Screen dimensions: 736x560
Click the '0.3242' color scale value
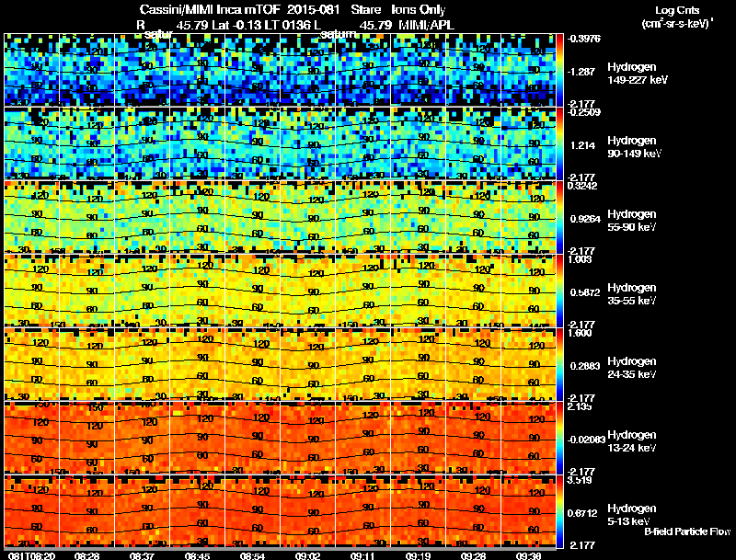pyautogui.click(x=582, y=186)
